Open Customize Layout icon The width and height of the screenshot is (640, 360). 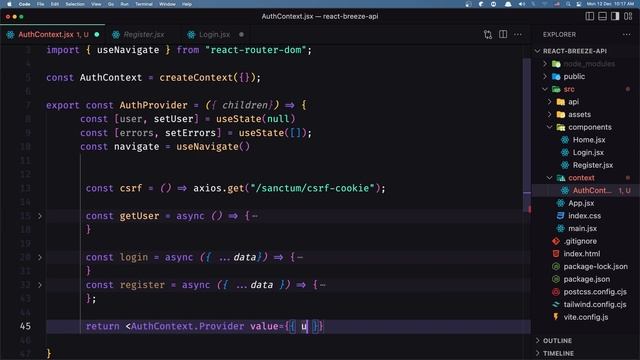(628, 16)
